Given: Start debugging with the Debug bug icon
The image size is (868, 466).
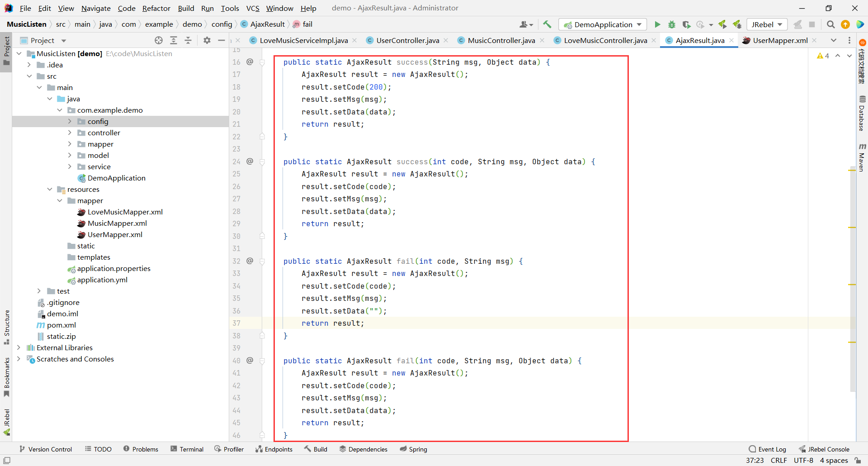Looking at the screenshot, I should tap(672, 24).
